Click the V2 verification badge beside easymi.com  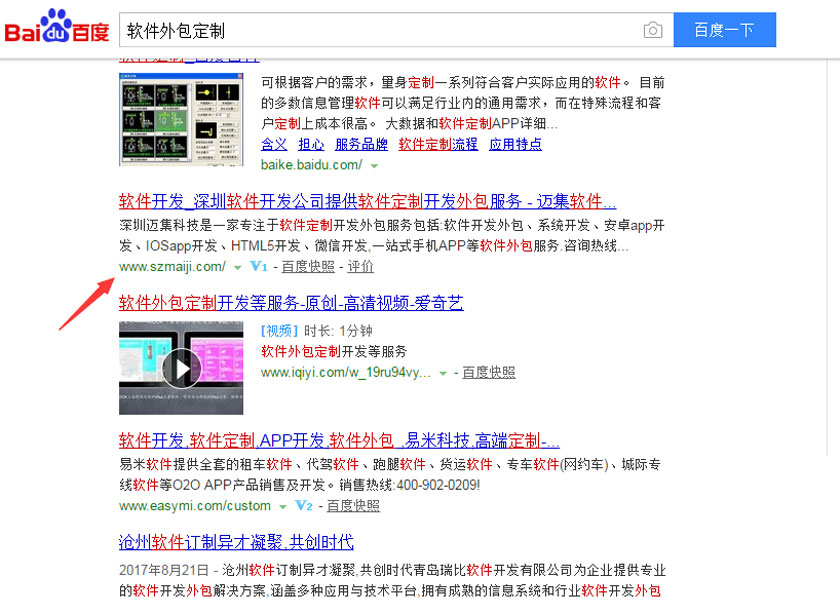[304, 505]
